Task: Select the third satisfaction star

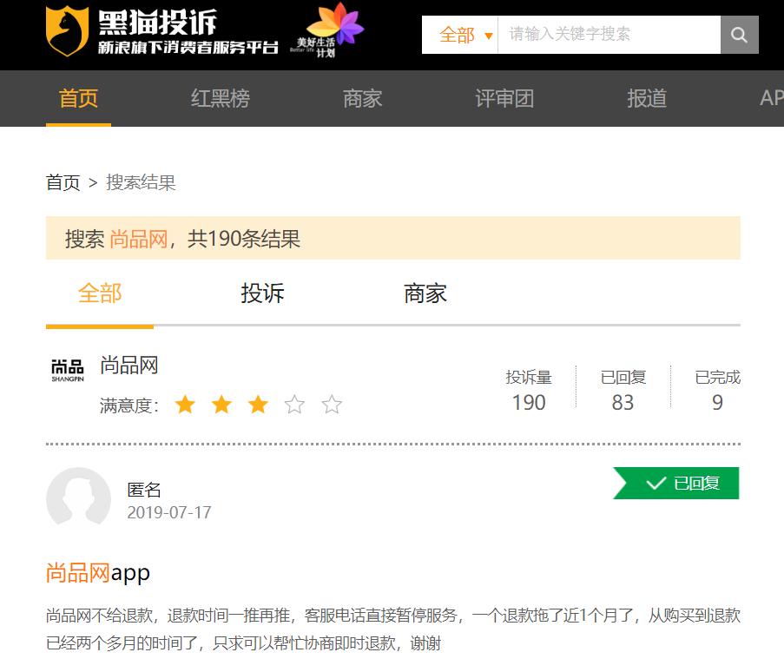Action: [258, 404]
